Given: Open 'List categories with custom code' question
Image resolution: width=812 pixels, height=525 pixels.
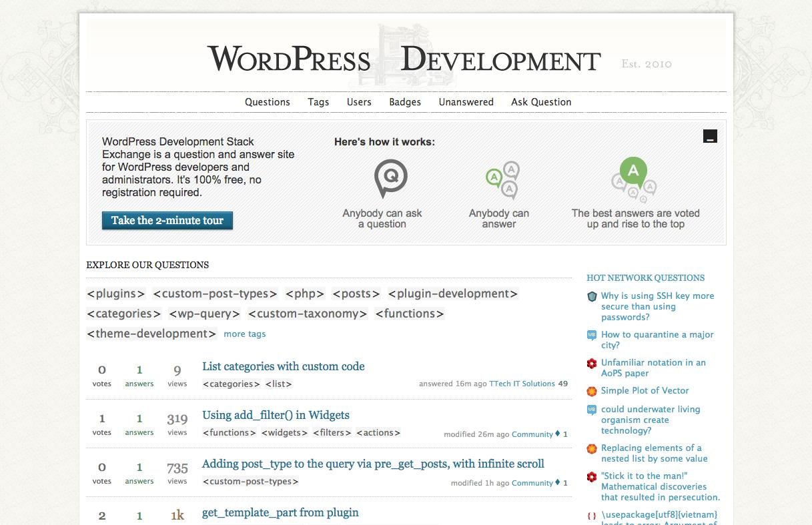Looking at the screenshot, I should [x=284, y=366].
